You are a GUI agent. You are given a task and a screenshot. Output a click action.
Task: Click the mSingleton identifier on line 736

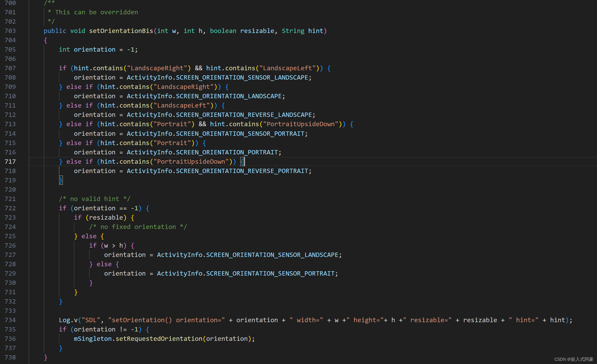tap(92, 339)
